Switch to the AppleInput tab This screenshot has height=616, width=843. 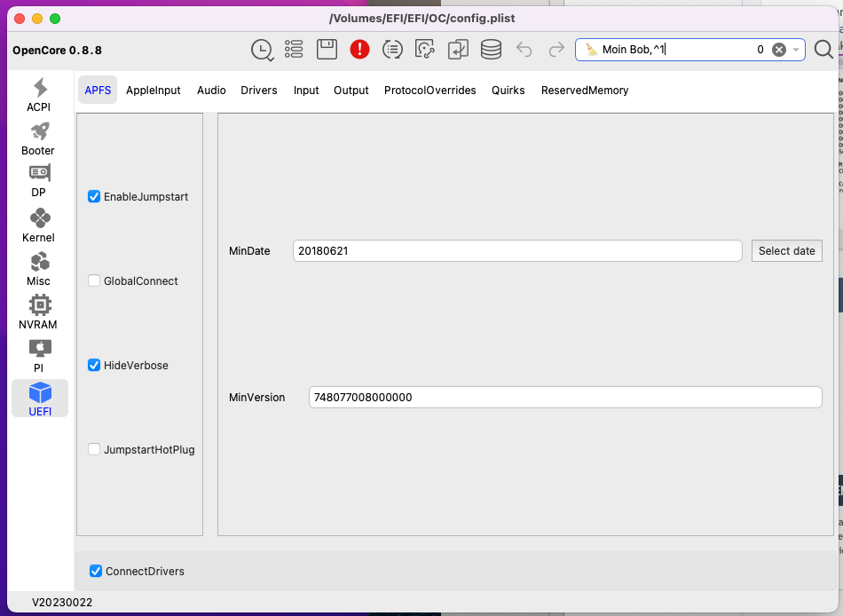coord(154,90)
